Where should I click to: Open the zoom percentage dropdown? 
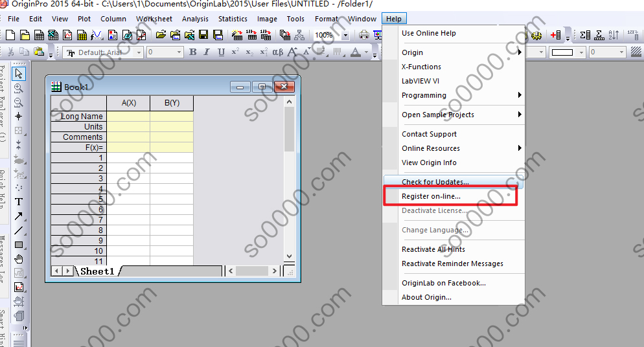[x=345, y=35]
